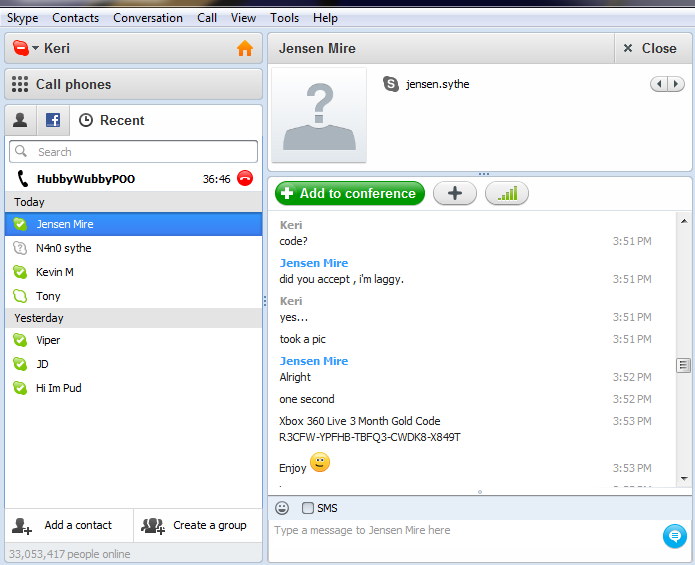Click the status icon beside Hi Im Pud
The height and width of the screenshot is (565, 695).
(20, 388)
